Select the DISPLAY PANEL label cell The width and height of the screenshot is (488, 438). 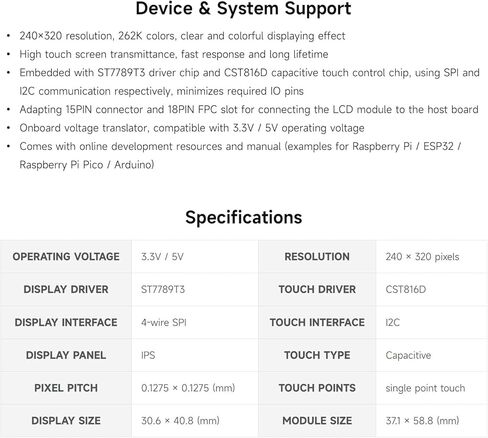tap(66, 355)
